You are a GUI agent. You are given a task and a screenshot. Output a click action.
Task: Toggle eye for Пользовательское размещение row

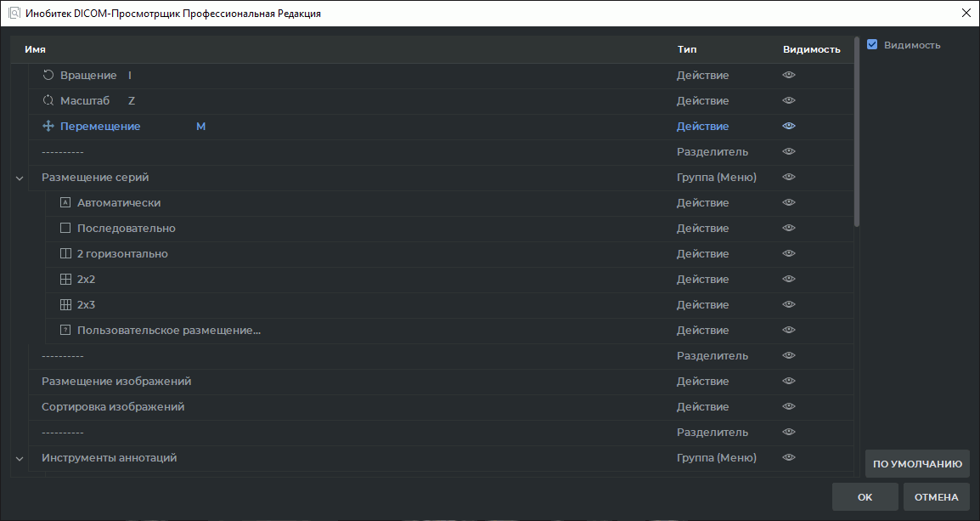(789, 331)
